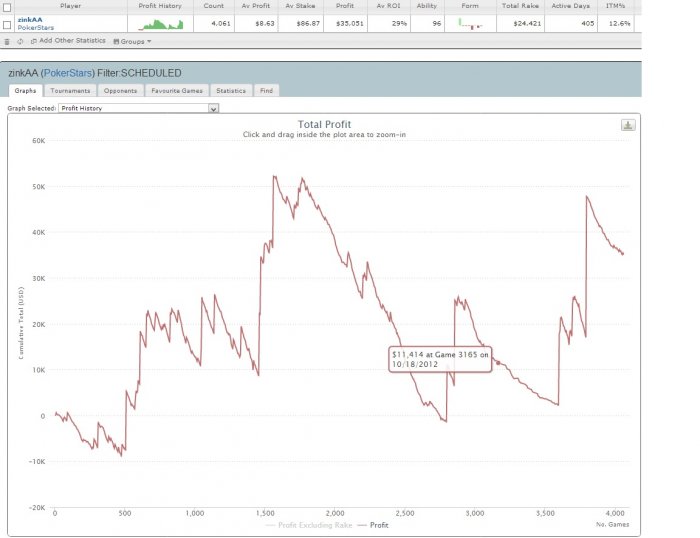Open the Statistics tab
Viewport: 700px width, 538px height.
(x=231, y=91)
